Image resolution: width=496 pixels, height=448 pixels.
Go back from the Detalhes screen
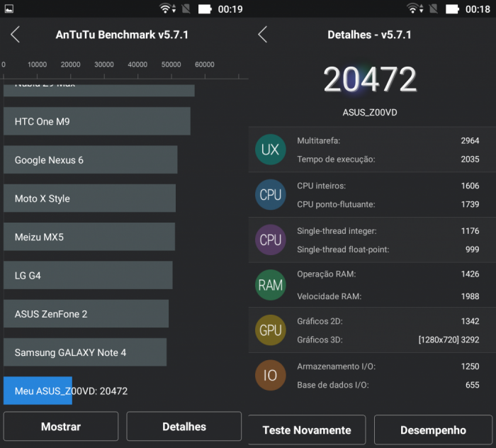click(263, 34)
